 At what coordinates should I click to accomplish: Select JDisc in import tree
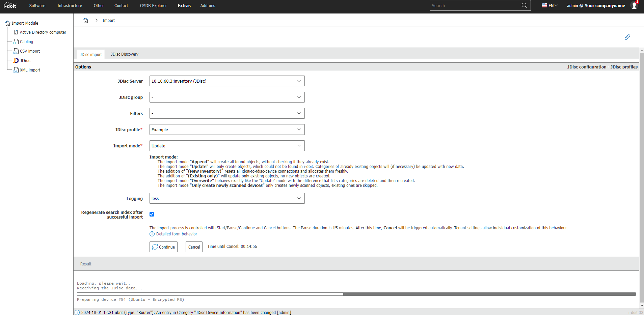tap(25, 60)
